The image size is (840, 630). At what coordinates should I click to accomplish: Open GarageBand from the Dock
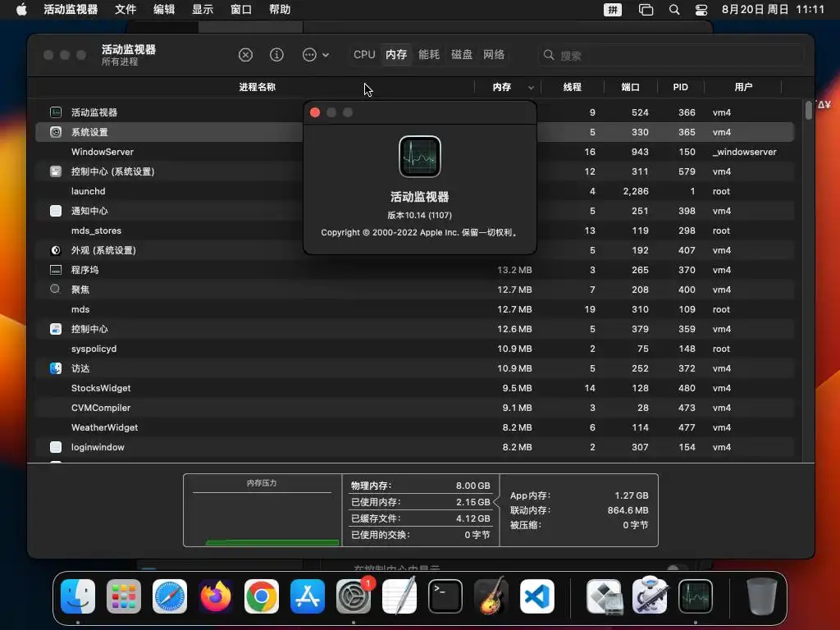pyautogui.click(x=491, y=596)
